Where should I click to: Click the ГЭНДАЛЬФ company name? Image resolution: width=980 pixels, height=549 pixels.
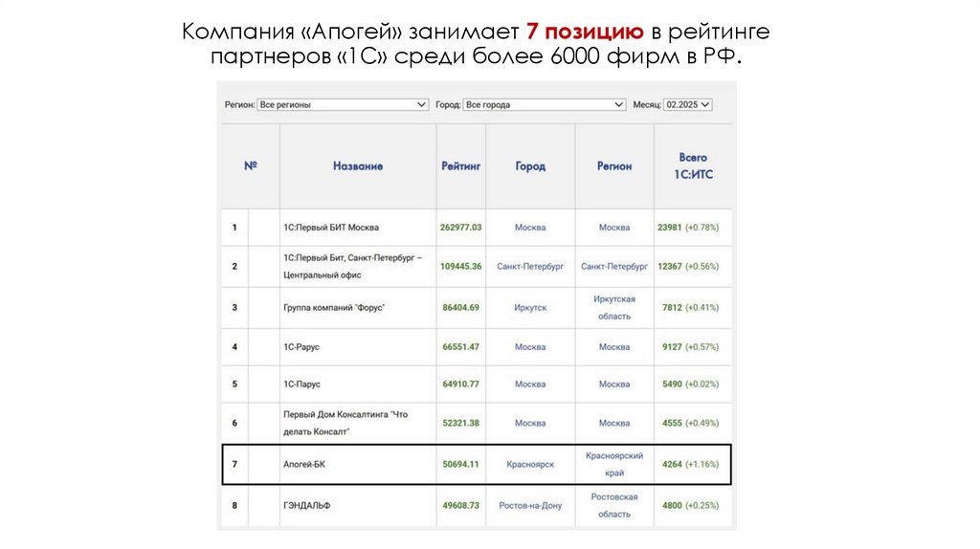[307, 505]
